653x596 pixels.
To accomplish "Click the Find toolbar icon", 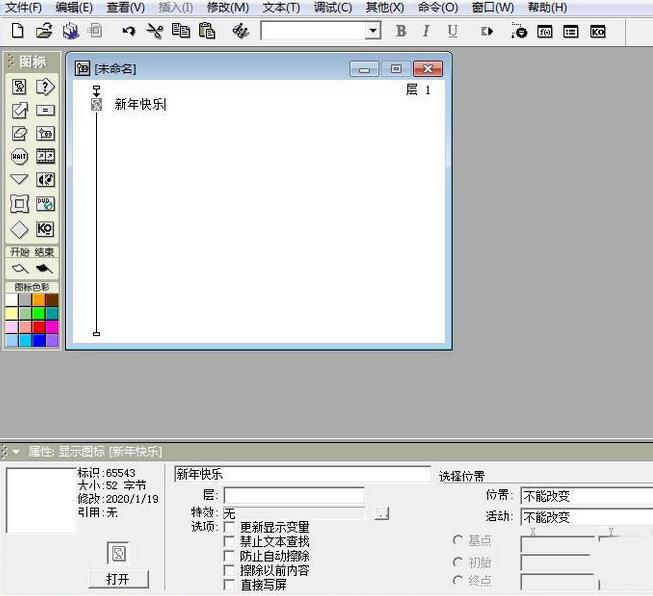I will point(240,31).
